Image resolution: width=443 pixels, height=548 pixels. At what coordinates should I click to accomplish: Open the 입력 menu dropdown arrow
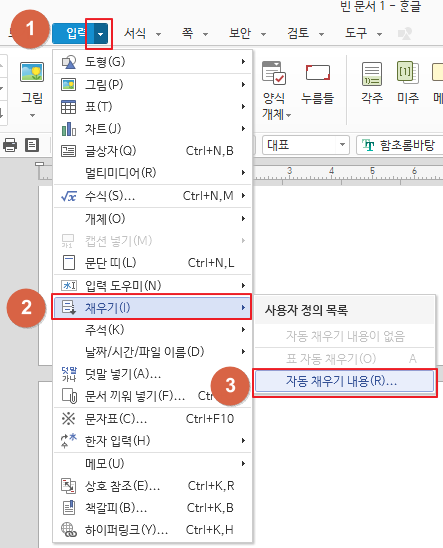(100, 34)
